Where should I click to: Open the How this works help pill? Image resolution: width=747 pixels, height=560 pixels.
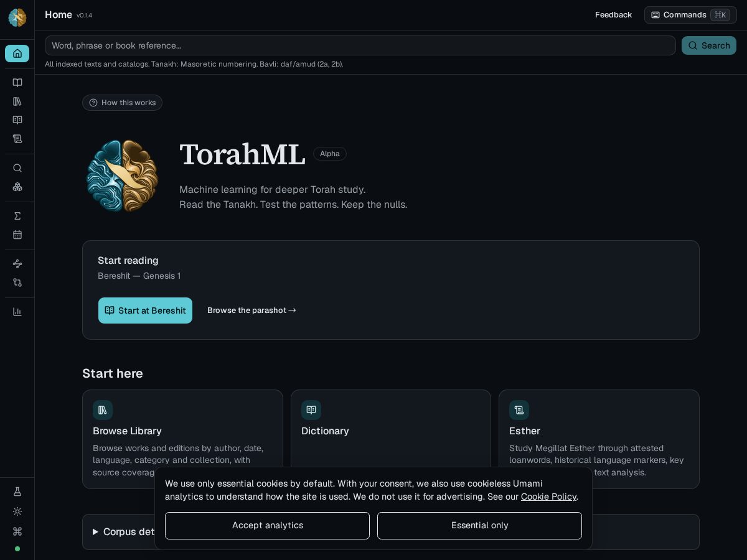[122, 103]
